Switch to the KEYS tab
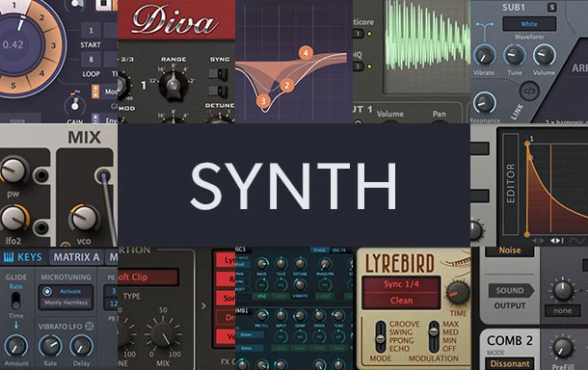Image resolution: width=588 pixels, height=370 pixels. pyautogui.click(x=24, y=257)
